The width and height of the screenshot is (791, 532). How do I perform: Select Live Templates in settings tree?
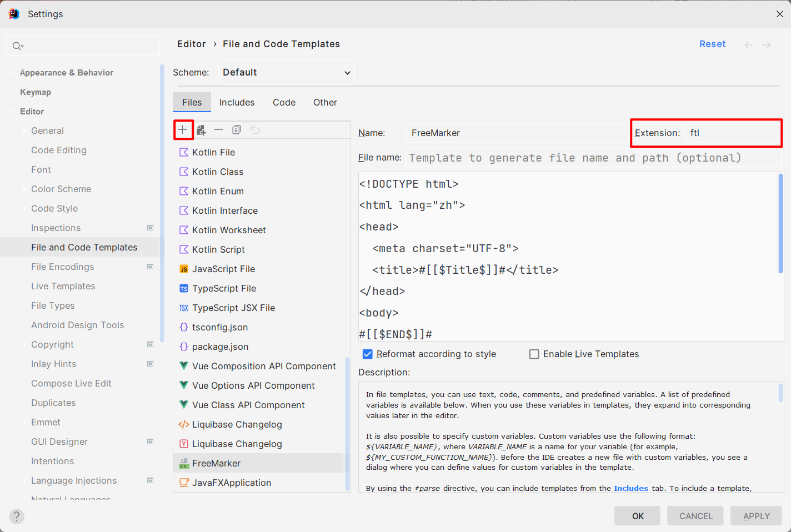[63, 286]
